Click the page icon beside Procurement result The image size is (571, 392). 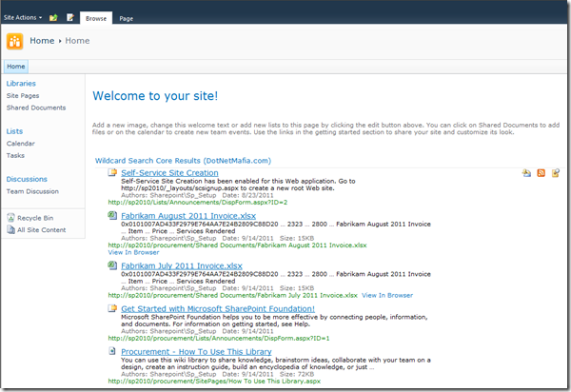coord(112,351)
